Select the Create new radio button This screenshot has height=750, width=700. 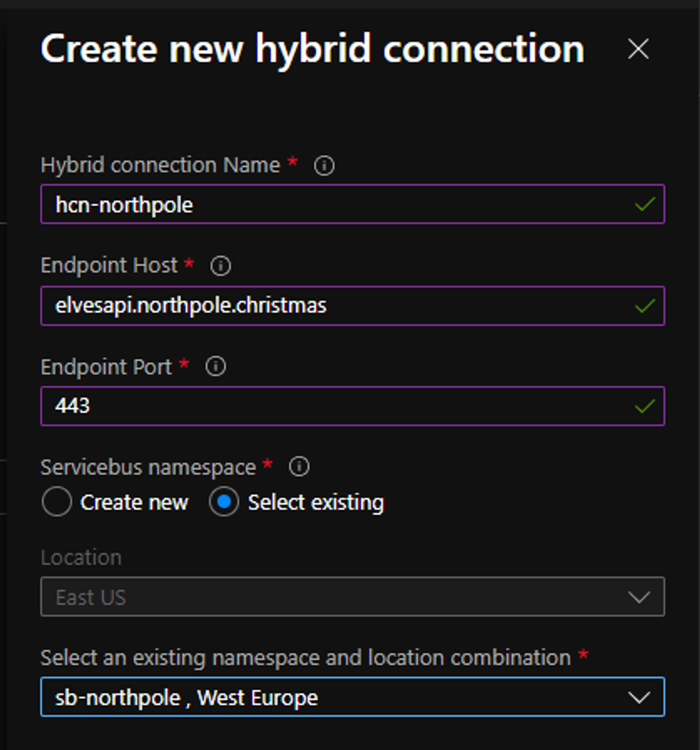57,502
